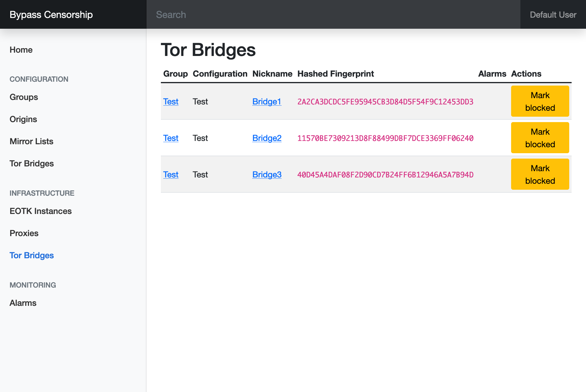586x392 pixels.
Task: Open Mirror Lists in sidebar
Action: [31, 141]
